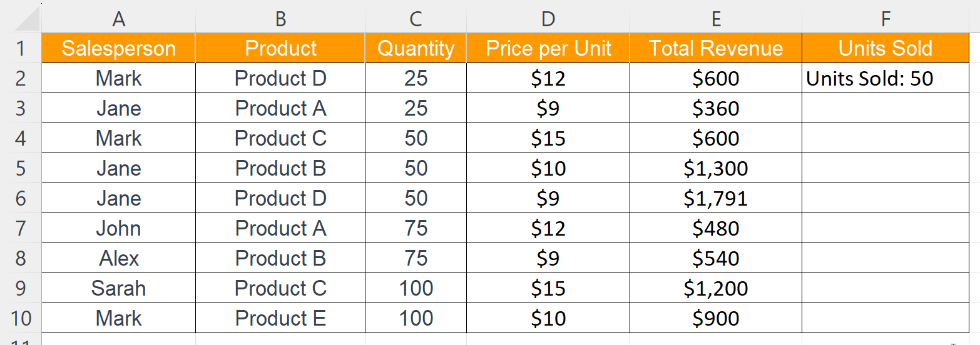Select column C header
The width and height of the screenshot is (980, 345).
click(416, 19)
